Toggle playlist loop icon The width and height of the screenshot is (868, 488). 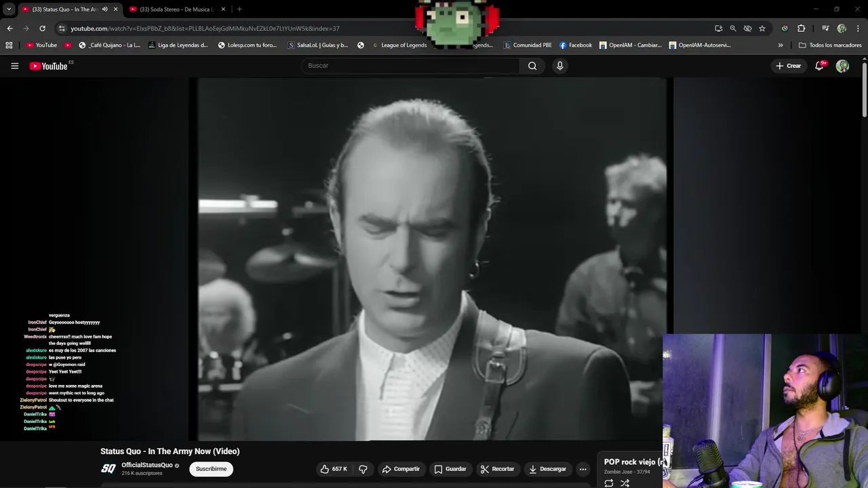tap(608, 483)
